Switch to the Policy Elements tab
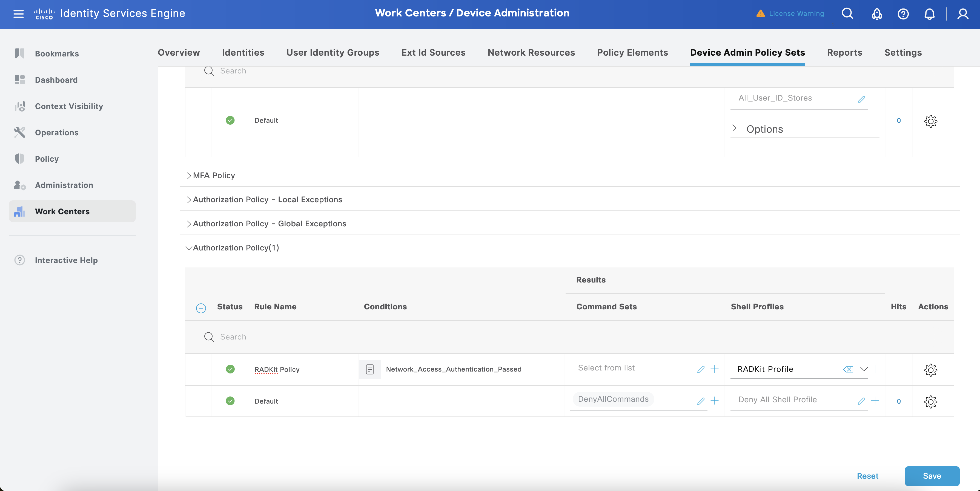Viewport: 980px width, 491px height. tap(632, 53)
